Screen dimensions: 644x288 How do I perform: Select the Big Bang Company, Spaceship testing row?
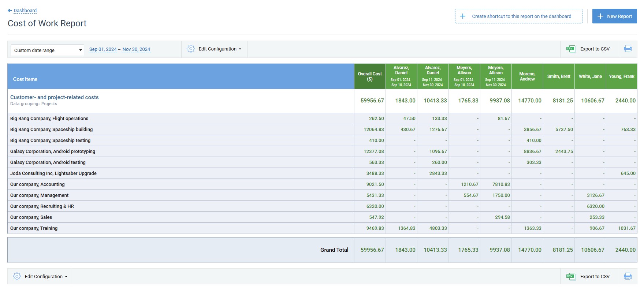(322, 141)
